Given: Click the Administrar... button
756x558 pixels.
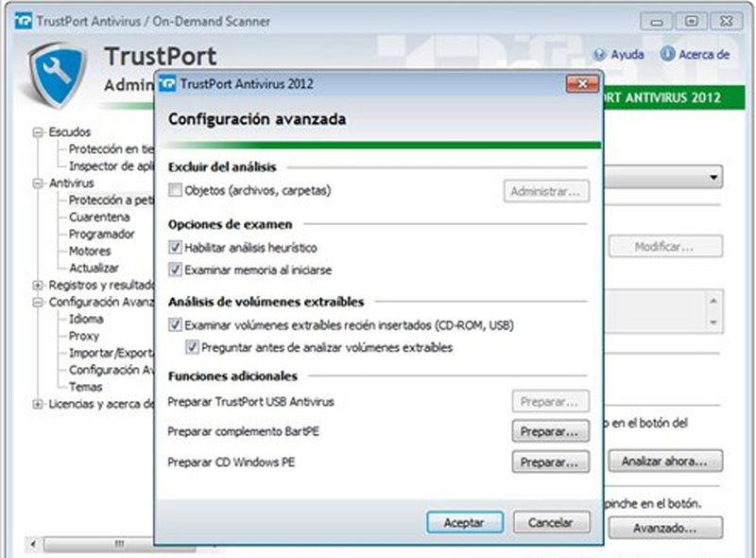Looking at the screenshot, I should pyautogui.click(x=546, y=192).
